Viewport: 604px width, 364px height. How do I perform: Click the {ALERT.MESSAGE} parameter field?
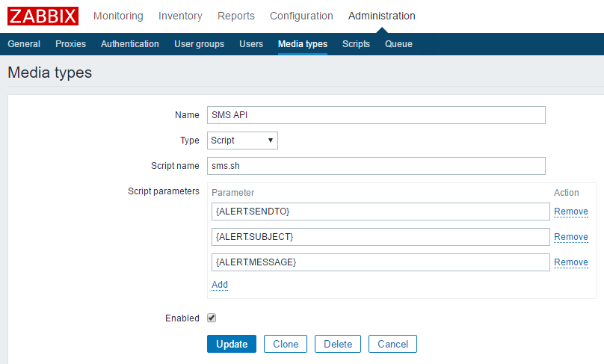coord(380,262)
